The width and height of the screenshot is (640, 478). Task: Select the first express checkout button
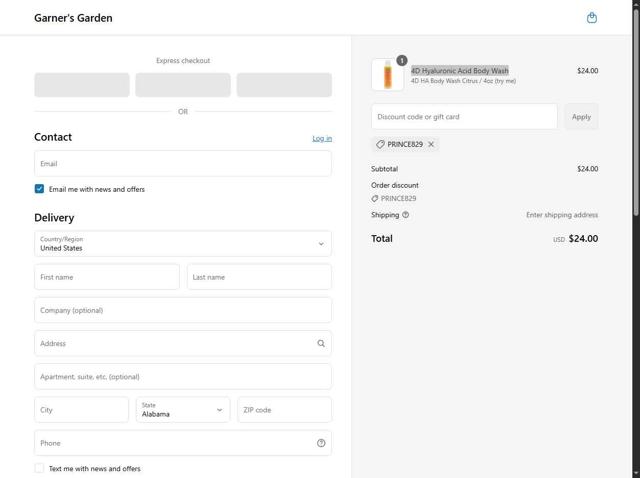coord(82,85)
